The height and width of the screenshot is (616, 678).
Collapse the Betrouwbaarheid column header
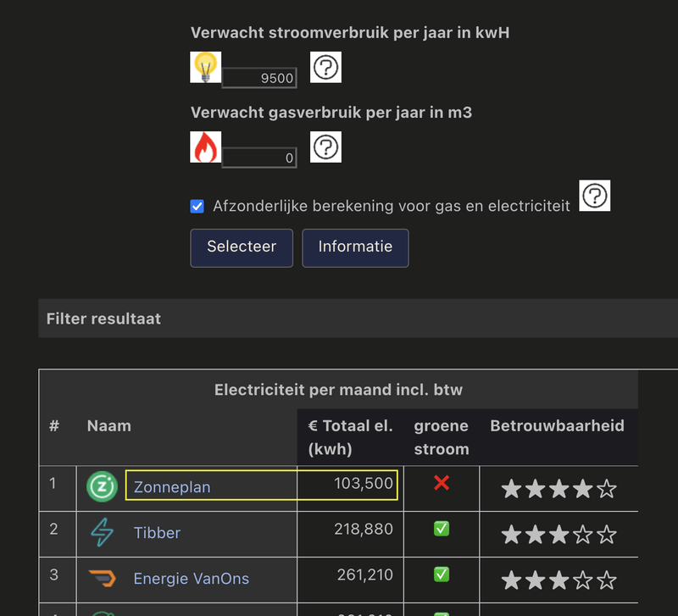coord(555,426)
